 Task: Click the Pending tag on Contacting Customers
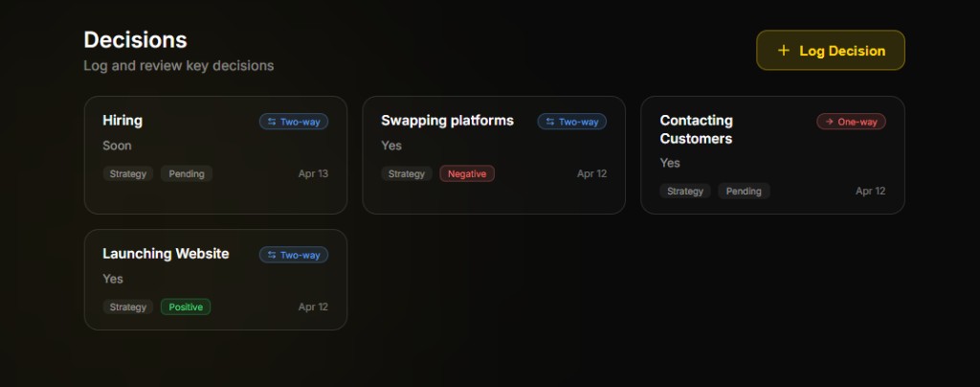744,192
